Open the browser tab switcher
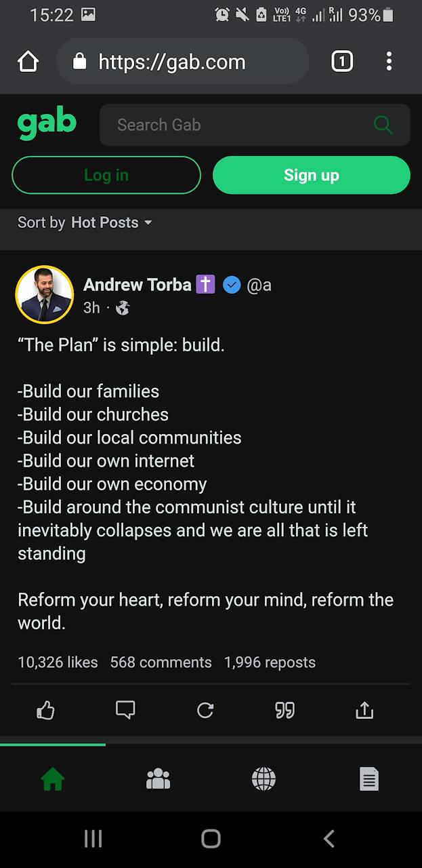 pos(342,62)
